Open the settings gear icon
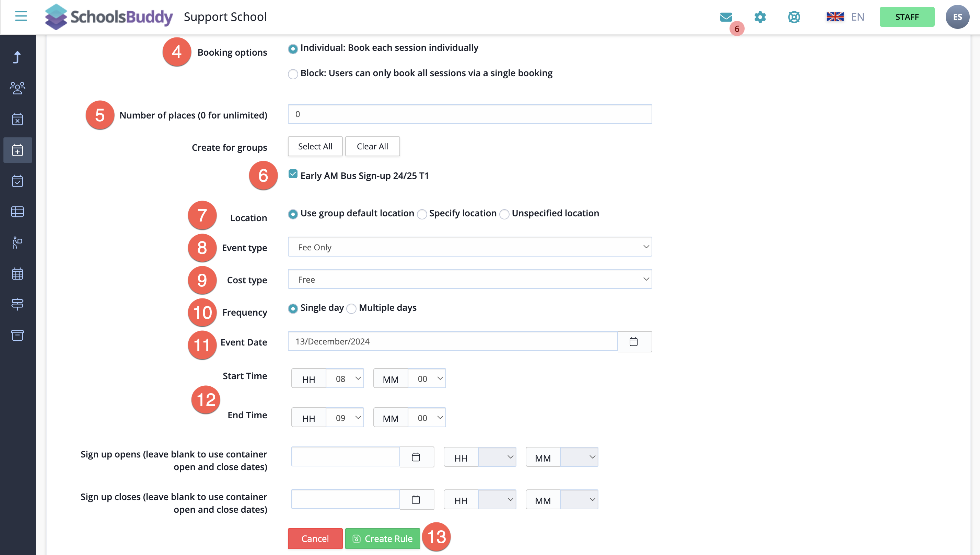 [760, 17]
